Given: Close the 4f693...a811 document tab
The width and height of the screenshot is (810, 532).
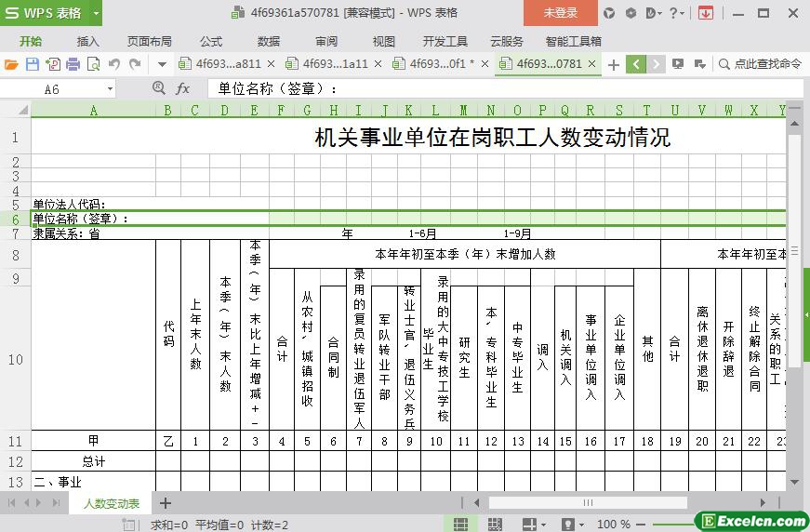Looking at the screenshot, I should (271, 64).
